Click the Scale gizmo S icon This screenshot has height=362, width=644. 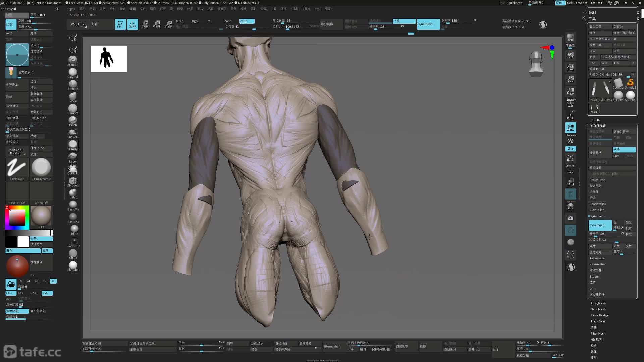click(x=157, y=24)
